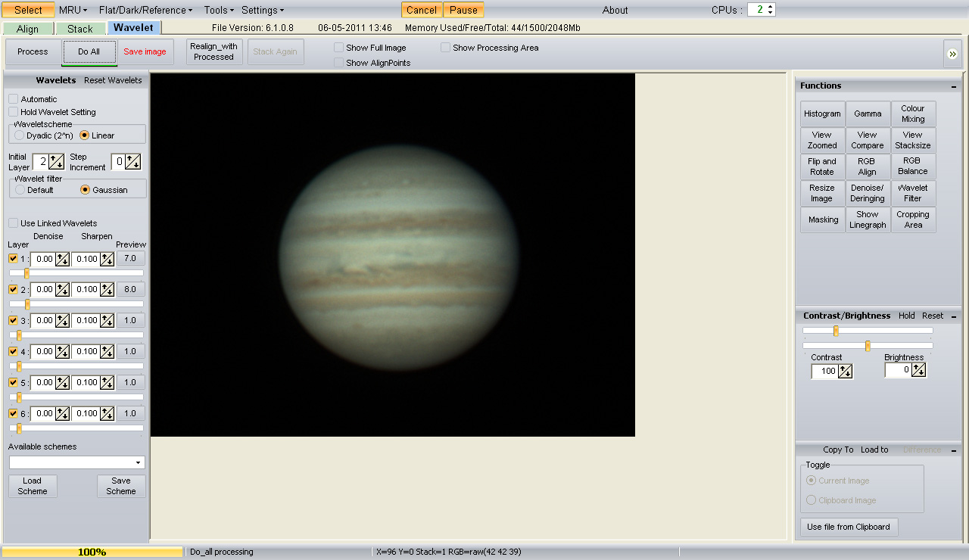Viewport: 969px width, 560px height.
Task: Expand the toolbar with double-arrow button
Action: tap(952, 54)
